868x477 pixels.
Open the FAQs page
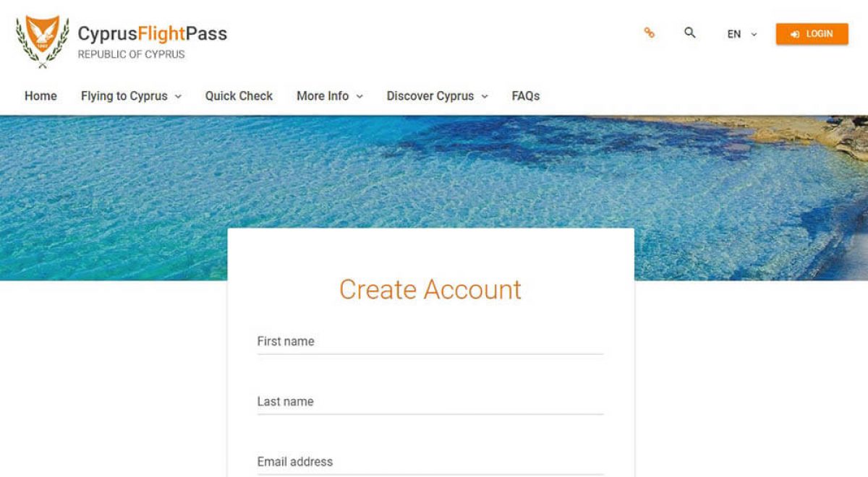(526, 96)
